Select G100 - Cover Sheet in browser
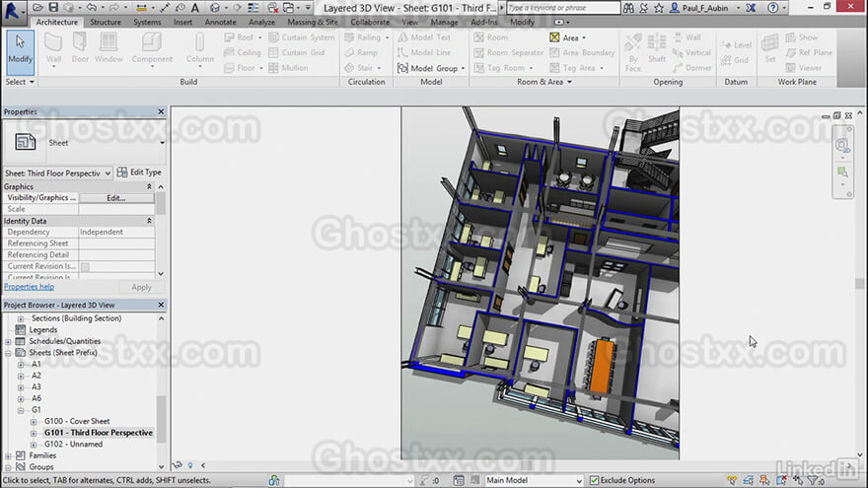868x488 pixels. 77,421
